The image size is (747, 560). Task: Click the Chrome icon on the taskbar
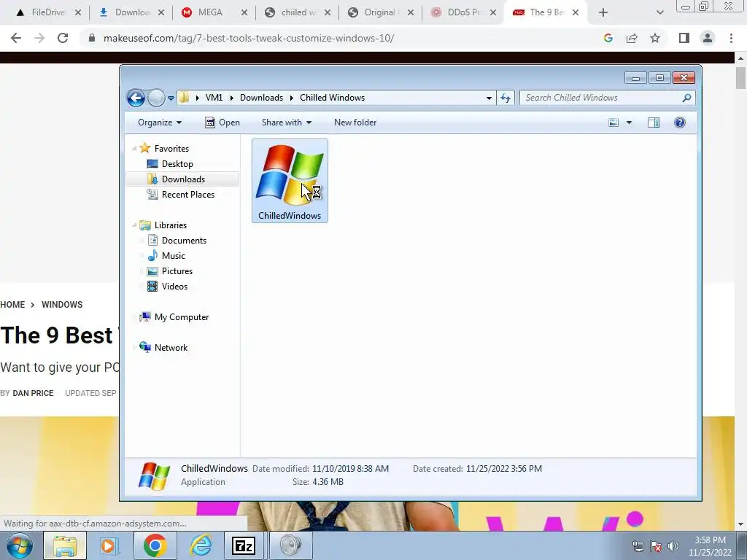(155, 545)
